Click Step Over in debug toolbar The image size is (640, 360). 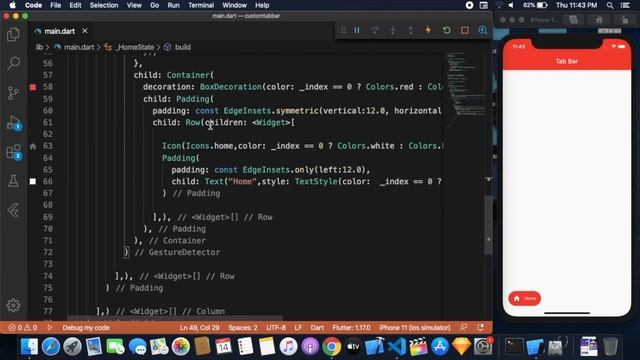click(375, 30)
